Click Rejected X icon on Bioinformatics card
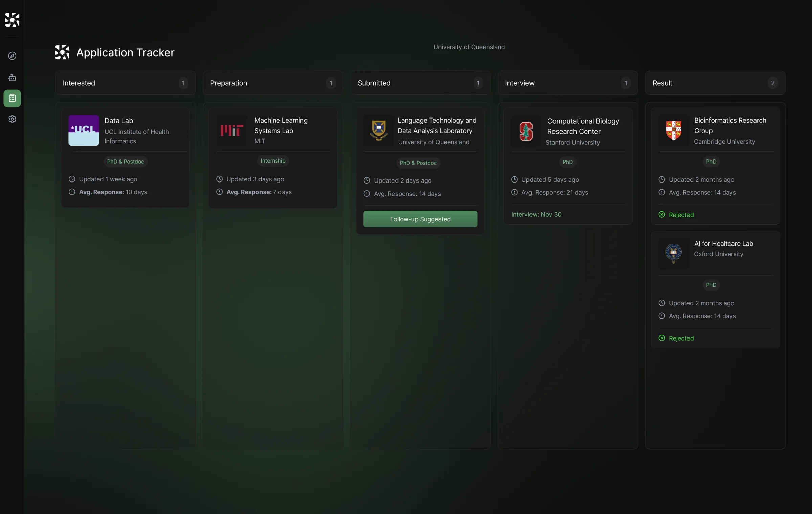The width and height of the screenshot is (812, 514). tap(662, 215)
